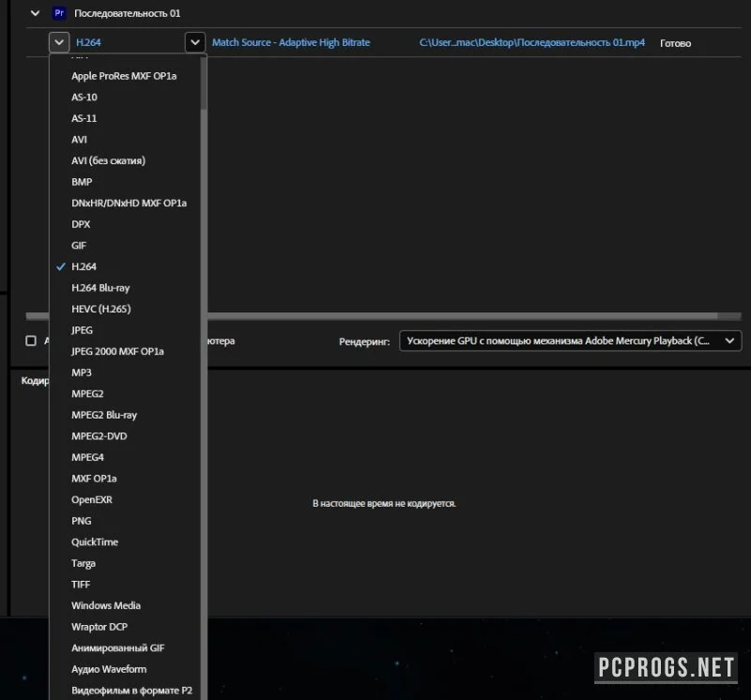
Task: Choose H.264 Blu-ray format
Action: 100,288
